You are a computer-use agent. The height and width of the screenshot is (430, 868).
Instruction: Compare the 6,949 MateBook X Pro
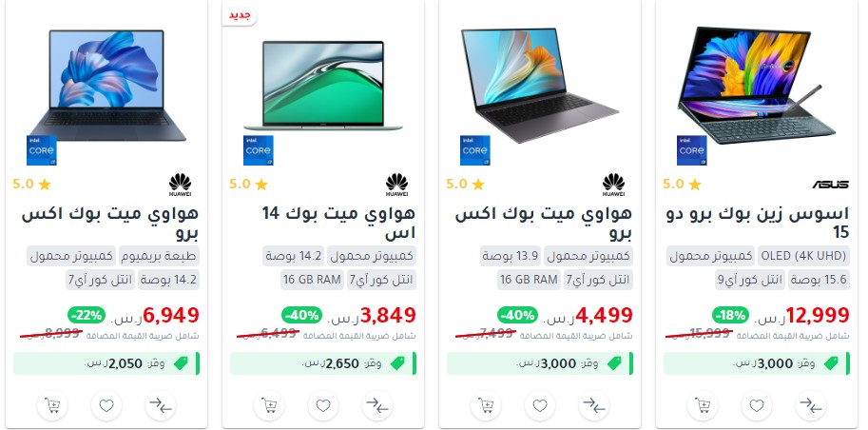pyautogui.click(x=161, y=405)
